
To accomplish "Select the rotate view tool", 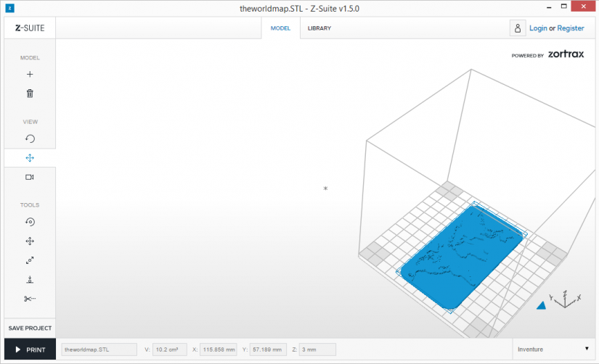I will click(30, 138).
